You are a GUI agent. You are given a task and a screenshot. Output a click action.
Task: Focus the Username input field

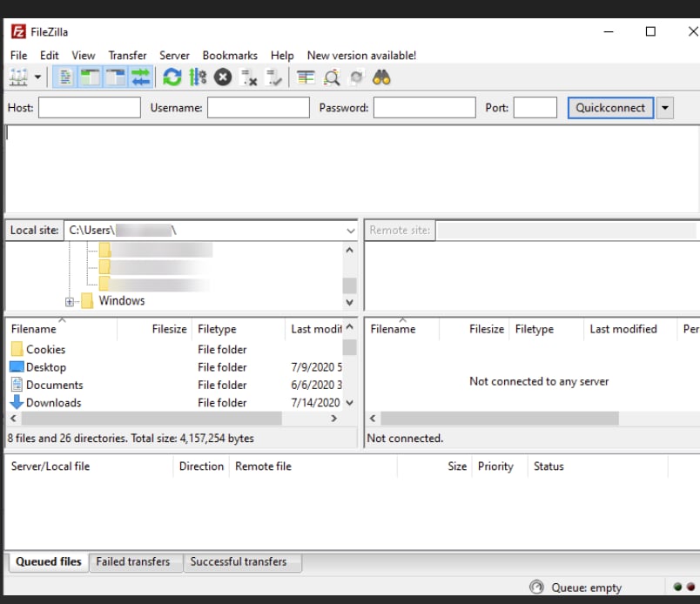click(x=259, y=108)
